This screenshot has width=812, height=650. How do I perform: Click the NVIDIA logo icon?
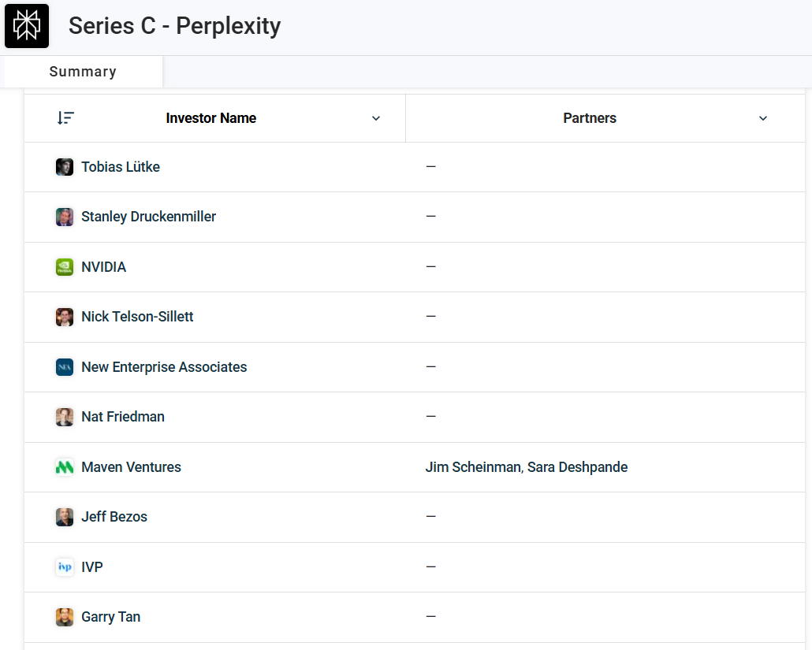(65, 267)
